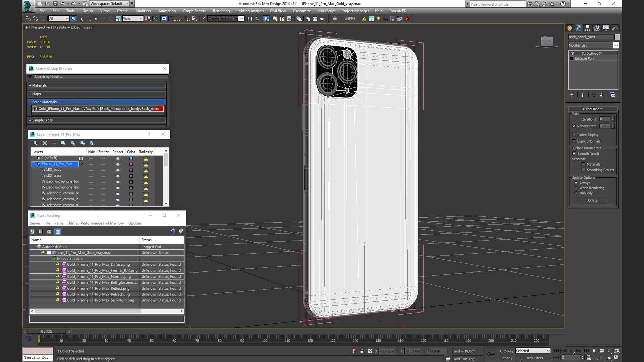Expand the Editable Poly plus sign
The image size is (644, 362).
(572, 58)
